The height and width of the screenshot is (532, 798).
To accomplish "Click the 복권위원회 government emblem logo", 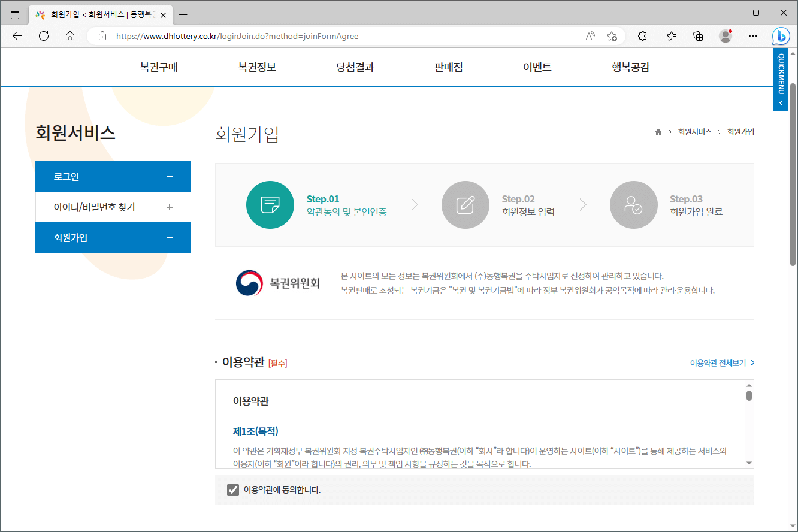I will click(248, 282).
